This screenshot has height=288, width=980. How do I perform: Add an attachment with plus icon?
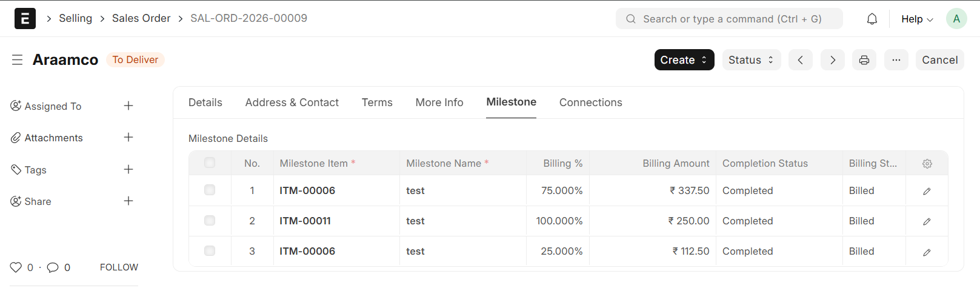pos(128,138)
